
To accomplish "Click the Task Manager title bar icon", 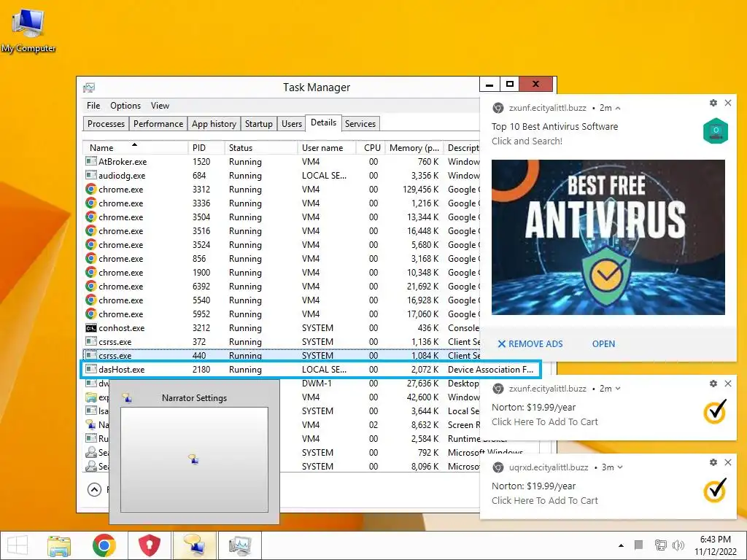I will [x=89, y=87].
